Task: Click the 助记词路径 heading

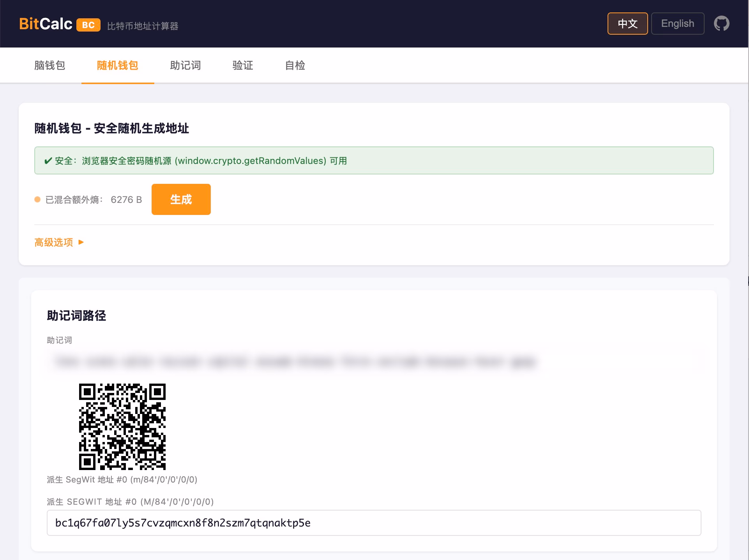Action: click(76, 315)
